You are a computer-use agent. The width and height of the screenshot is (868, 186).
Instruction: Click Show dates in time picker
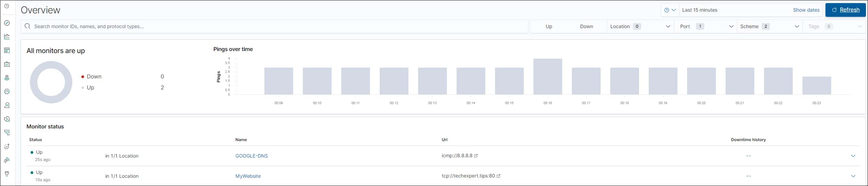[806, 10]
